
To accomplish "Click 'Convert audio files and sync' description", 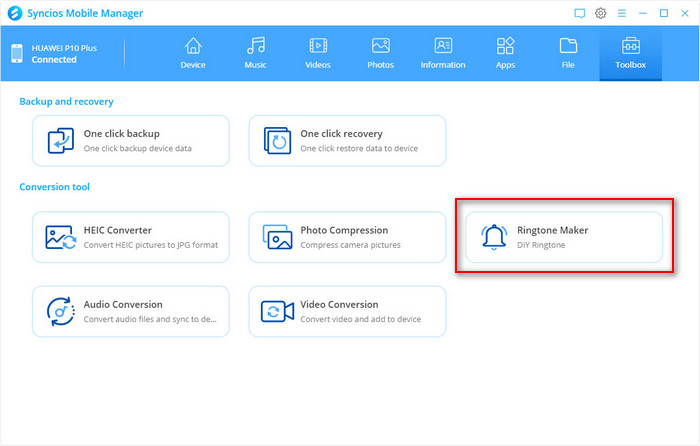I will tap(150, 319).
